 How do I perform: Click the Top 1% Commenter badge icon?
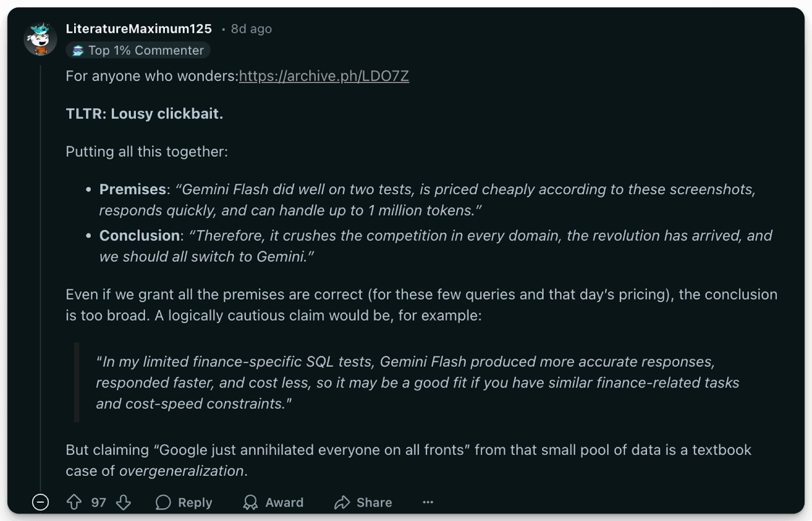[77, 50]
